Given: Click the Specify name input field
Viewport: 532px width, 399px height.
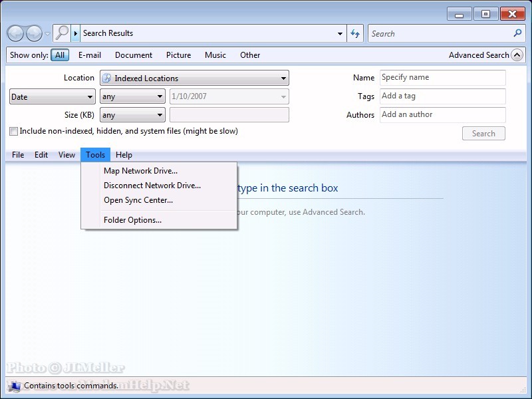Looking at the screenshot, I should coord(442,78).
